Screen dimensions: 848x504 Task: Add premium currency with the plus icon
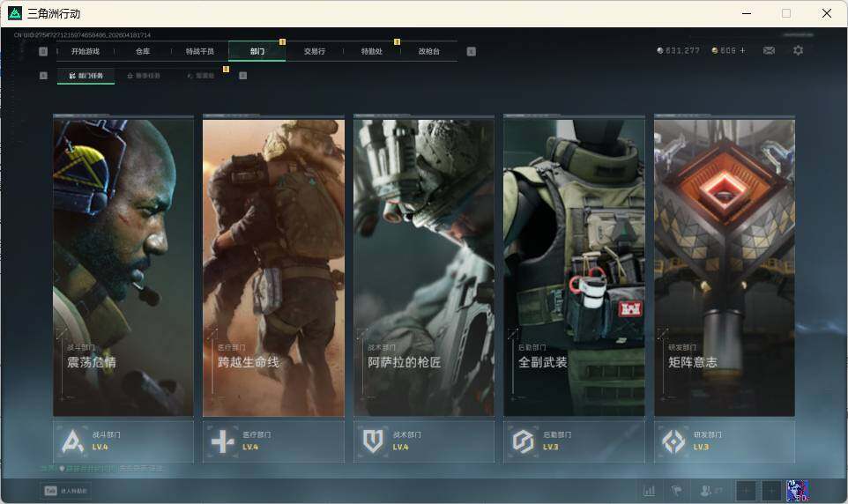coord(742,50)
